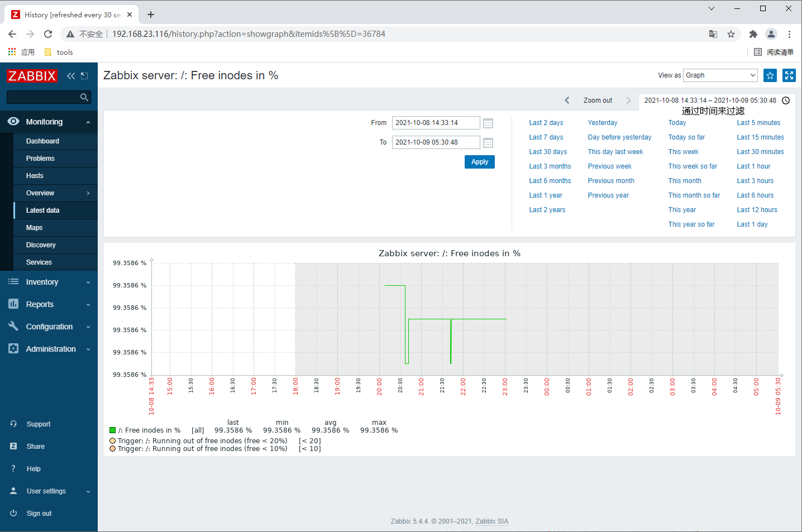Open Dashboard in Monitoring menu
The width and height of the screenshot is (802, 532).
(42, 141)
